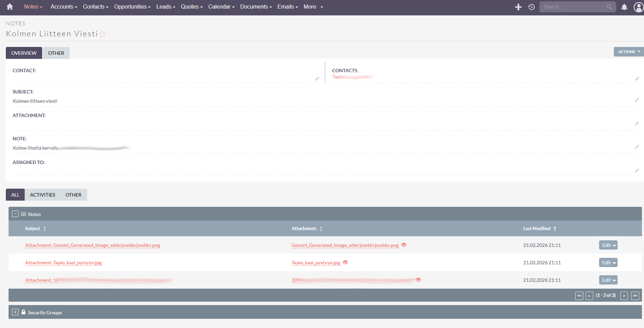
Task: Click pencil icon to edit Subject field
Action: pos(636,100)
